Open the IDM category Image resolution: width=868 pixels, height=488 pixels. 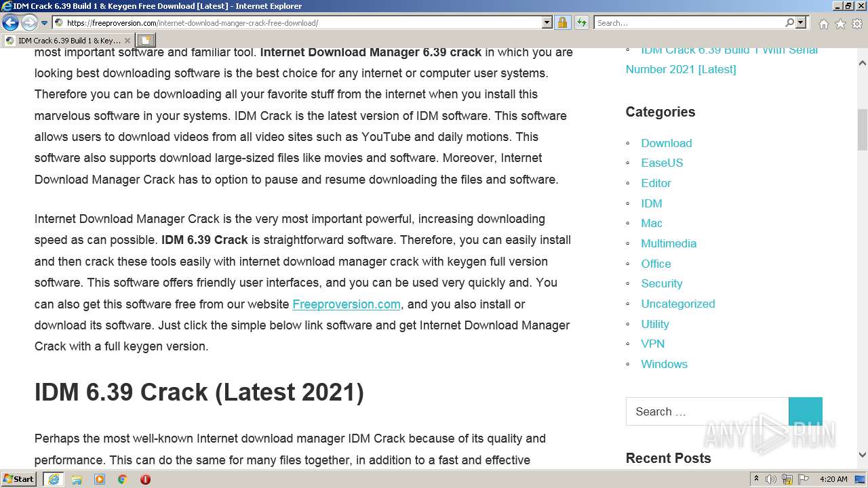tap(652, 203)
